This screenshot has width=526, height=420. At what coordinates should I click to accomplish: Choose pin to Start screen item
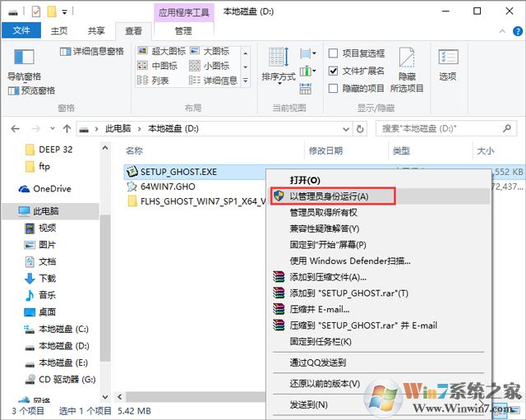pyautogui.click(x=381, y=245)
